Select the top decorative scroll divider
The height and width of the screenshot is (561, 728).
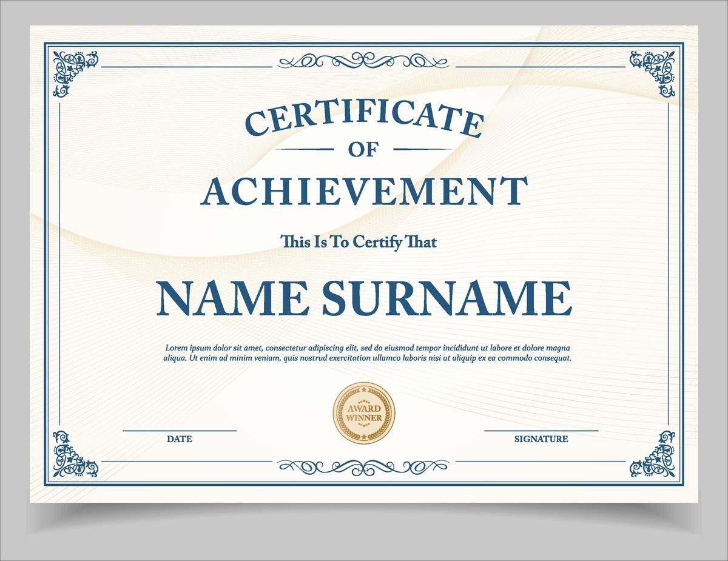362,61
